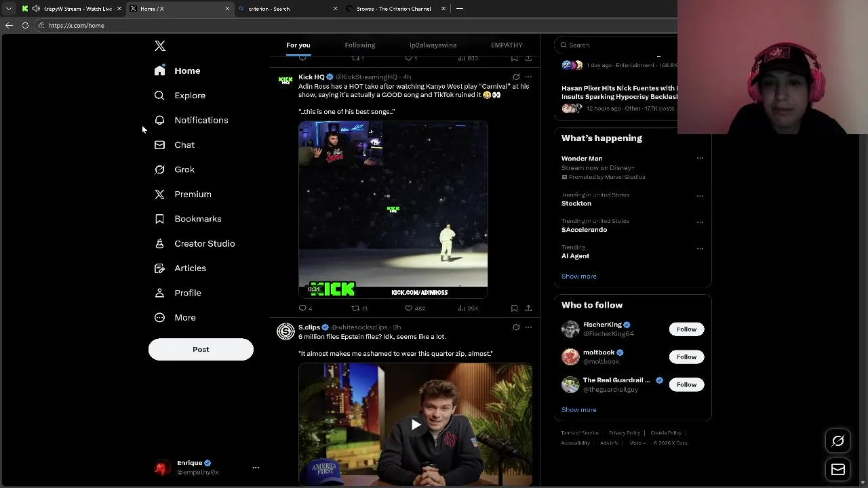Screen dimensions: 868x488
Task: Open the AI Agent trending topic
Action: click(x=576, y=256)
